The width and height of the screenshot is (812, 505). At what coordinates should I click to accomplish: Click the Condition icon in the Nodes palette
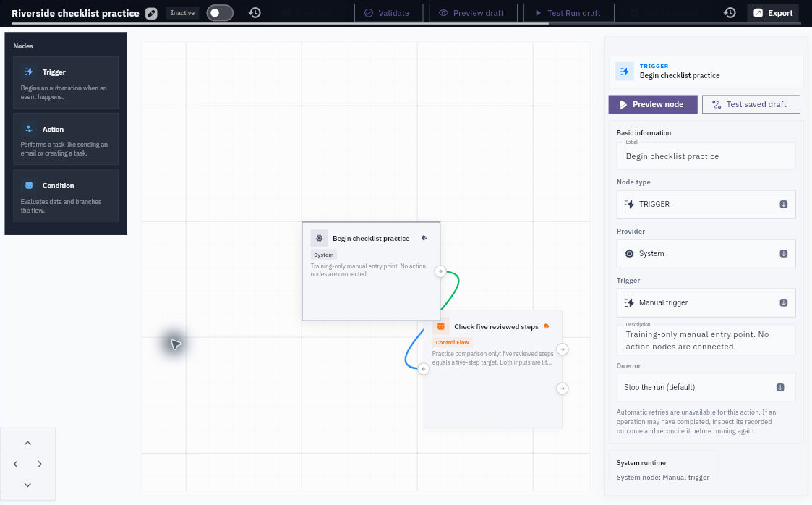tap(29, 185)
